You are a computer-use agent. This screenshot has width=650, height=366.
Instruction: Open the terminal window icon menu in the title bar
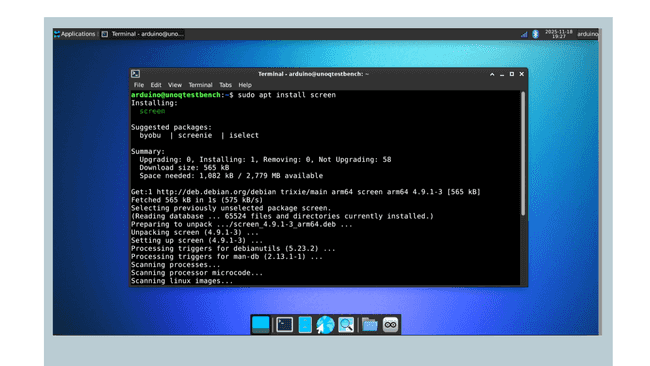(x=136, y=74)
